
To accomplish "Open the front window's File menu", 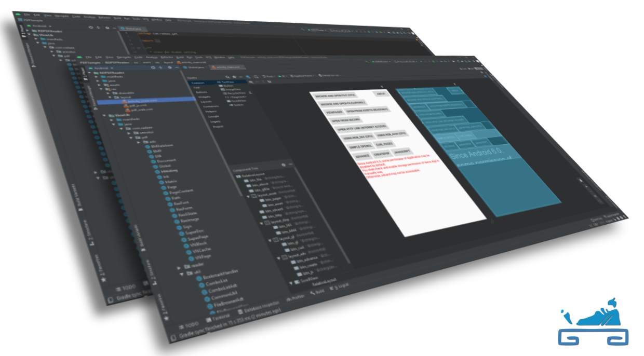I will coord(89,58).
